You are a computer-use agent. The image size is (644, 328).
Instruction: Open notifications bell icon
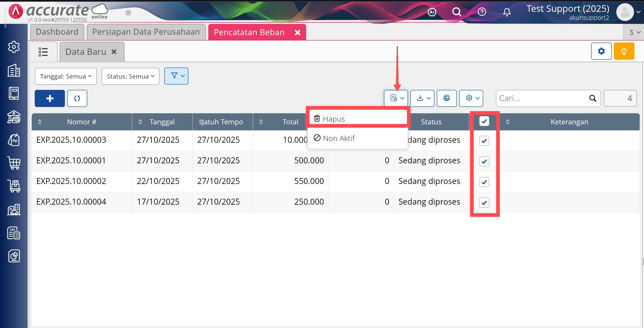point(507,12)
